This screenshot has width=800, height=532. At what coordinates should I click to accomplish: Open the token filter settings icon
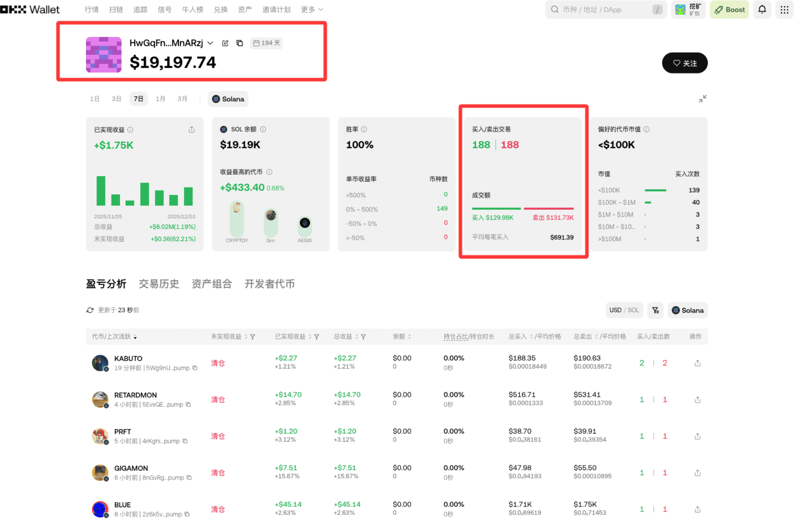point(655,310)
